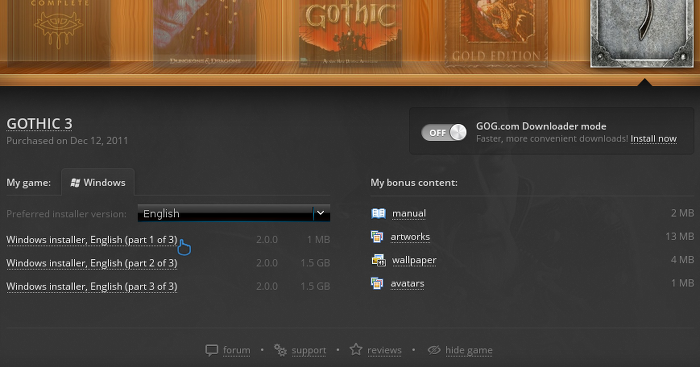Screen dimensions: 700x367
Task: Open the support link
Action: pyautogui.click(x=309, y=350)
